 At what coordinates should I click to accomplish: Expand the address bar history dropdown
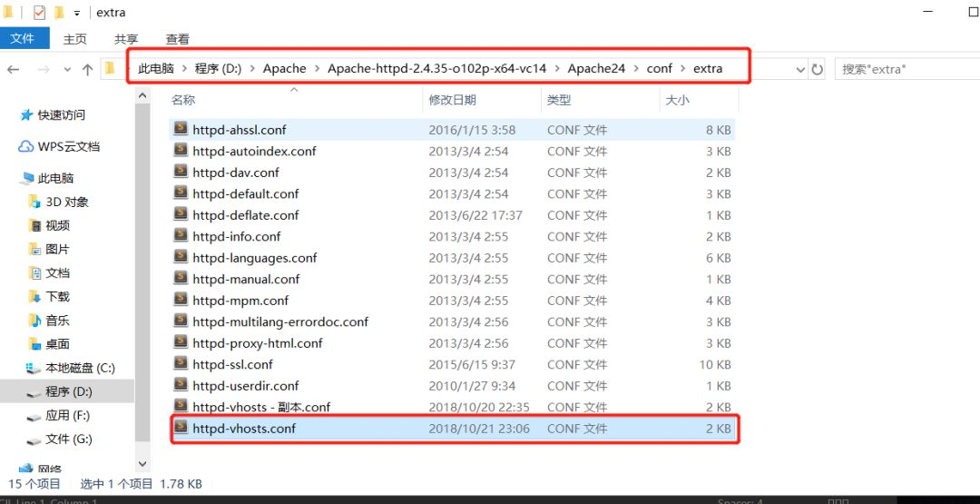pos(800,69)
